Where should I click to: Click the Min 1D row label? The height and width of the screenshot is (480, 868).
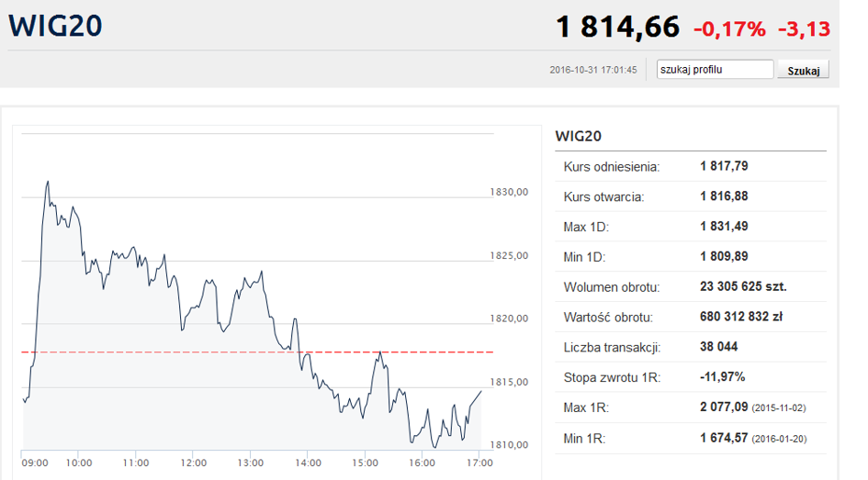[585, 257]
